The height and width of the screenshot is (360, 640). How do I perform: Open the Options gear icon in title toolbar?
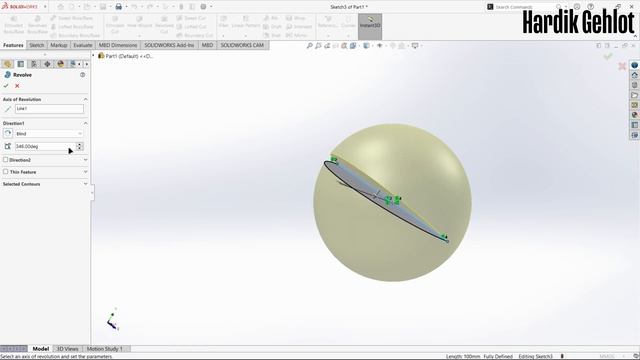pyautogui.click(x=203, y=7)
